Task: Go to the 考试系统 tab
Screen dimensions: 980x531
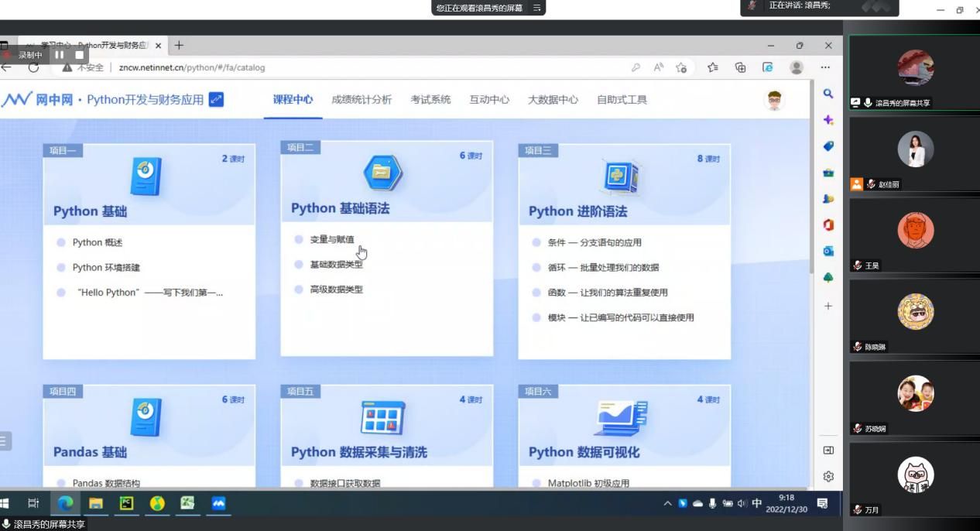Action: [430, 100]
